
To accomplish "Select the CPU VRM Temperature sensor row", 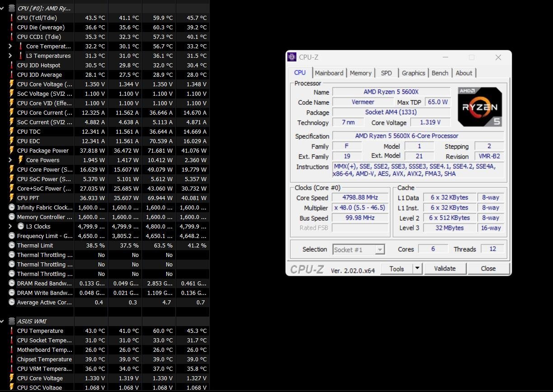I will point(104,369).
